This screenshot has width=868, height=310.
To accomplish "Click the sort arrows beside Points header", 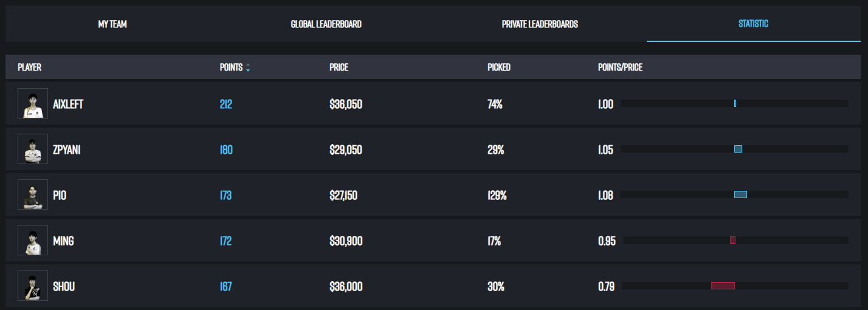I will (x=248, y=67).
